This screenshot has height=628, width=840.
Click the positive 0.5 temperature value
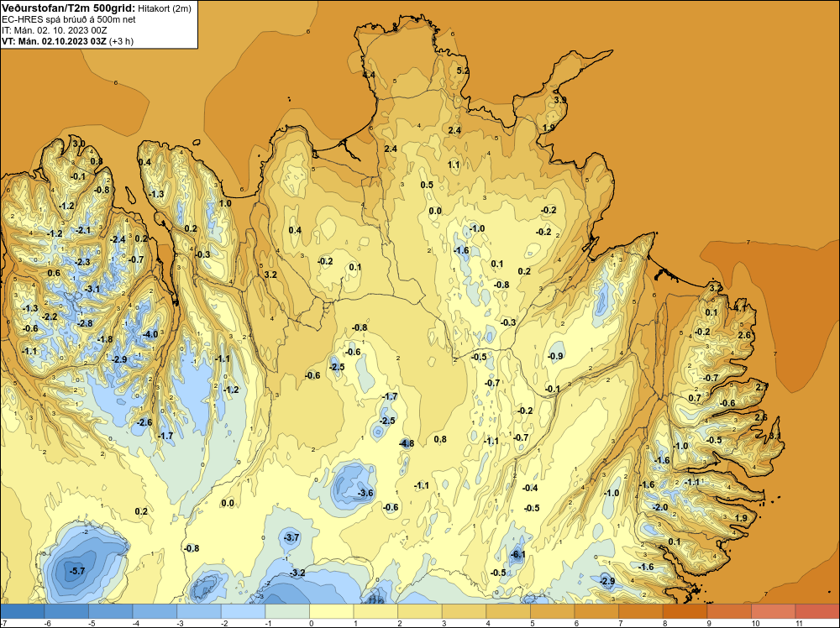427,186
